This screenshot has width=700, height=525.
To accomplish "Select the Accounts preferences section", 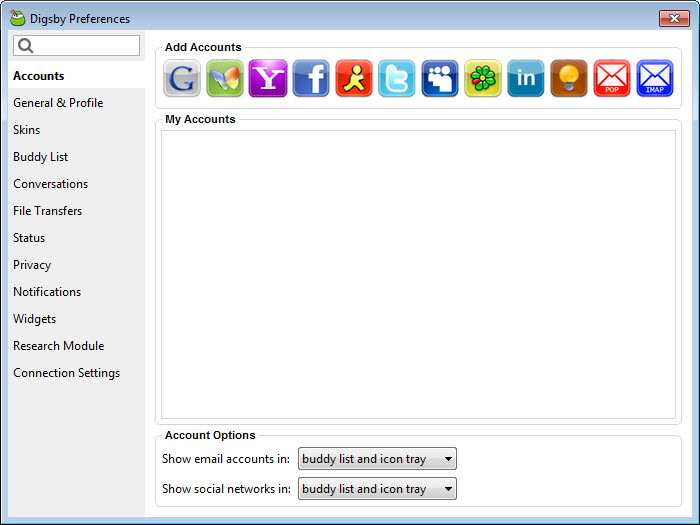I will tap(76, 76).
